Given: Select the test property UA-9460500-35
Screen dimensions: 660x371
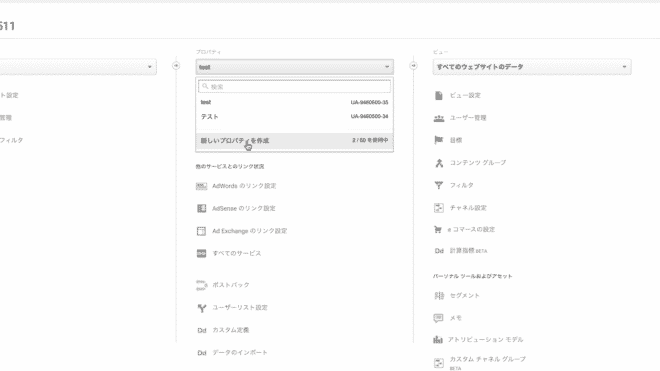Looking at the screenshot, I should click(x=294, y=102).
